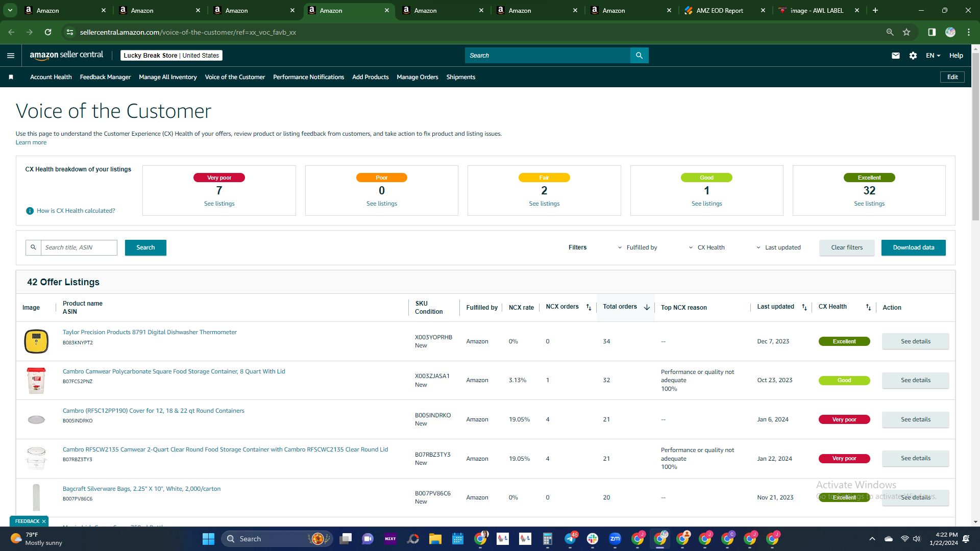Open Telegram from the taskbar

coord(570,539)
